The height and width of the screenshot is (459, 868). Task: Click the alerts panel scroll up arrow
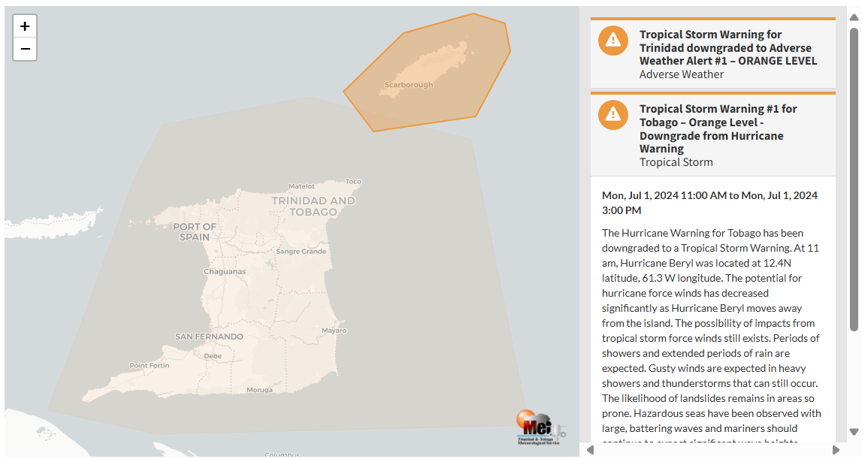[x=854, y=17]
